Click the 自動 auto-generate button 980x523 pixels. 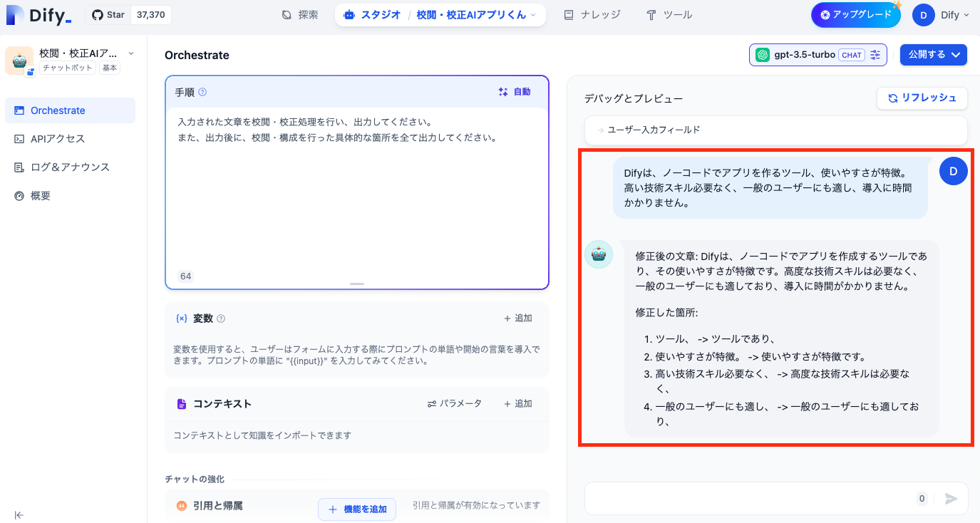[515, 92]
